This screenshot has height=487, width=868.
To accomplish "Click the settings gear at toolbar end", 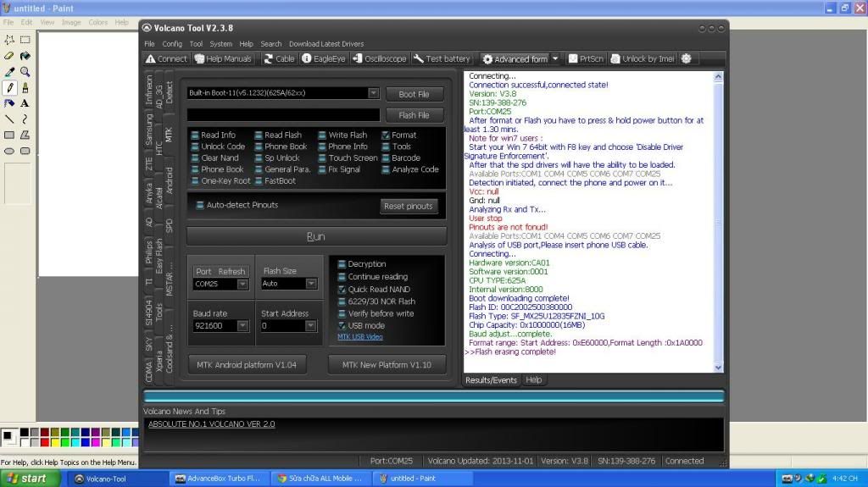I will pyautogui.click(x=687, y=58).
